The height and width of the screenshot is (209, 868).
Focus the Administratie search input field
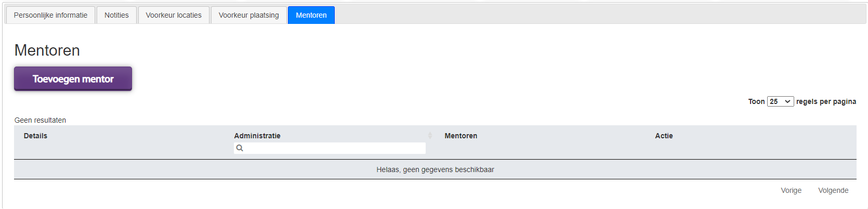[330, 148]
